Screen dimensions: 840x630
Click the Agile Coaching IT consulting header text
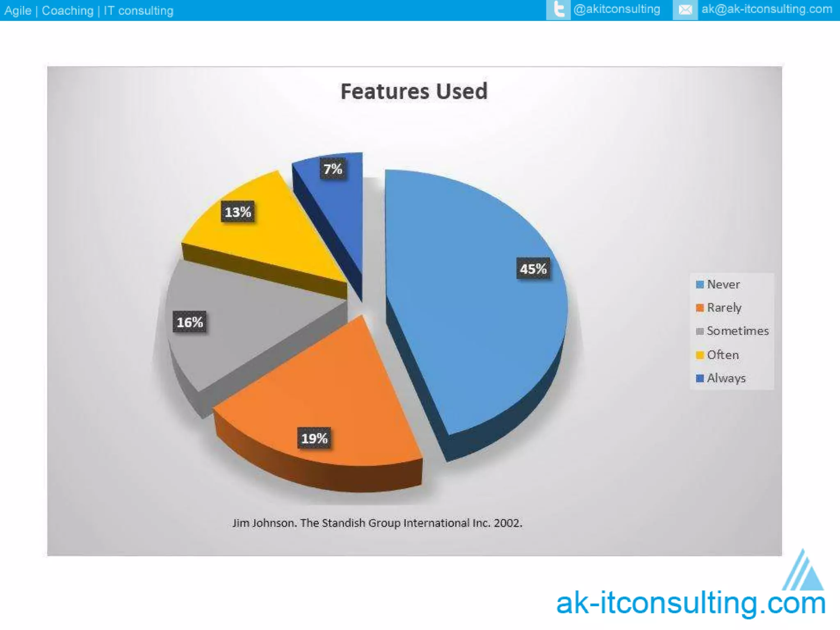(89, 11)
